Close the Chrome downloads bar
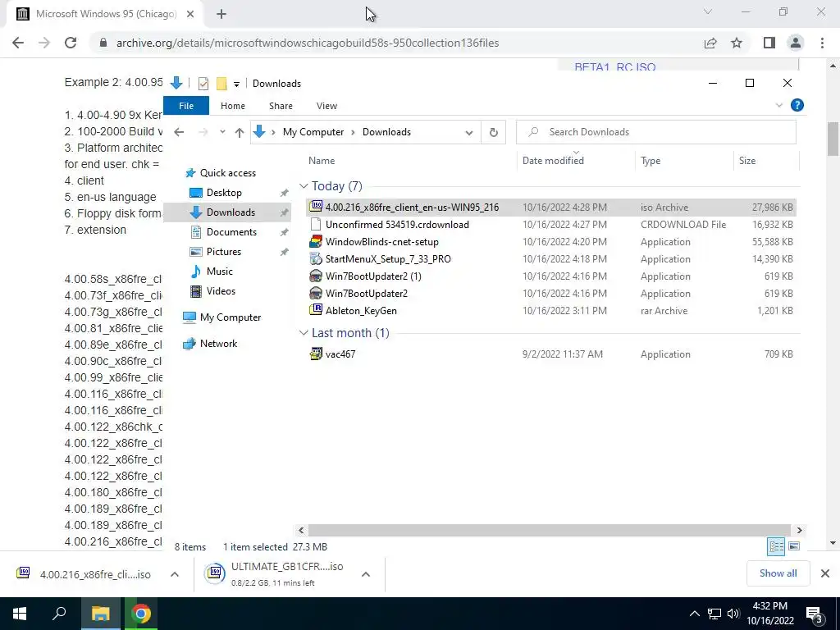This screenshot has width=840, height=630. [x=825, y=573]
